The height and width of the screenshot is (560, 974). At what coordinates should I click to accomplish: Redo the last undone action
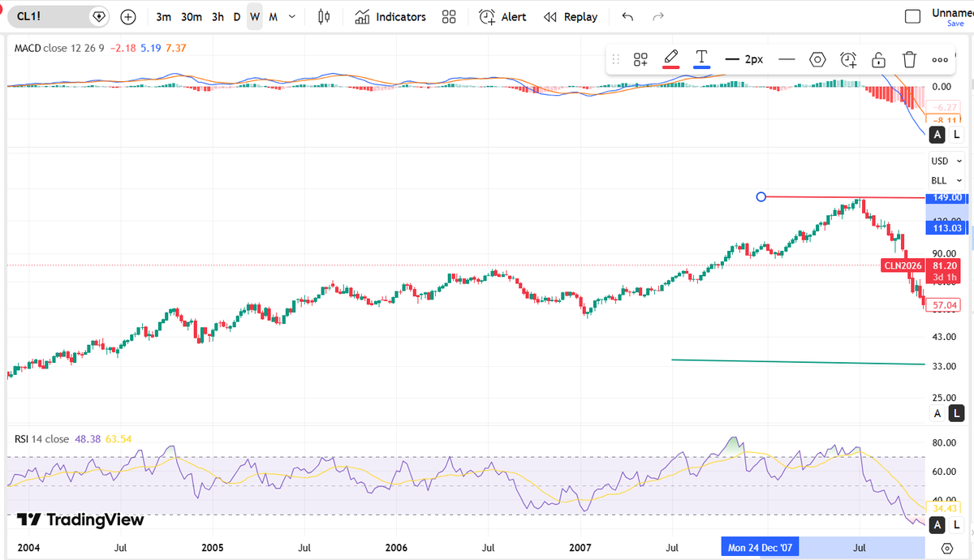pos(658,16)
